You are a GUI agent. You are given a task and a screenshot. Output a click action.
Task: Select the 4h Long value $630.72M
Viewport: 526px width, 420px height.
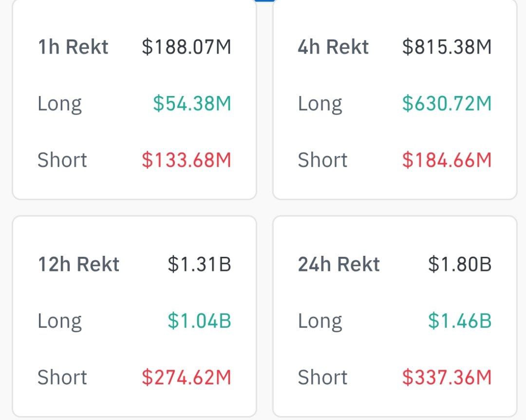point(447,104)
